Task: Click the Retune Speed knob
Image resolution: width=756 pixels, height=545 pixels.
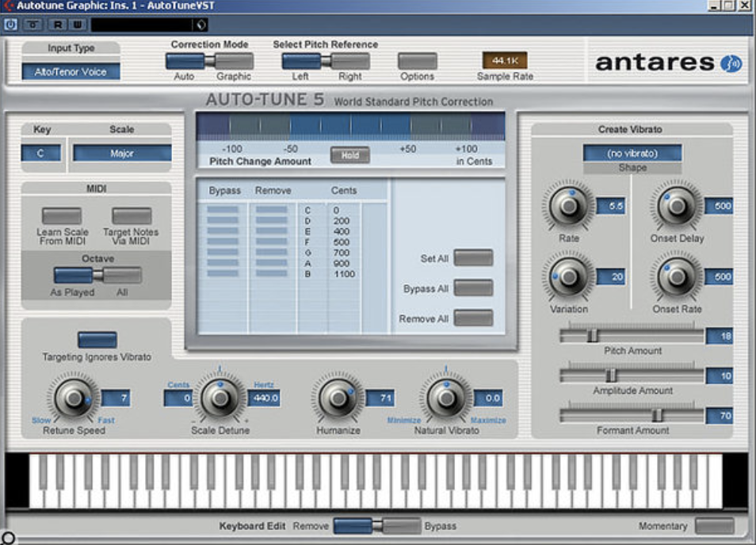Action: [x=74, y=398]
